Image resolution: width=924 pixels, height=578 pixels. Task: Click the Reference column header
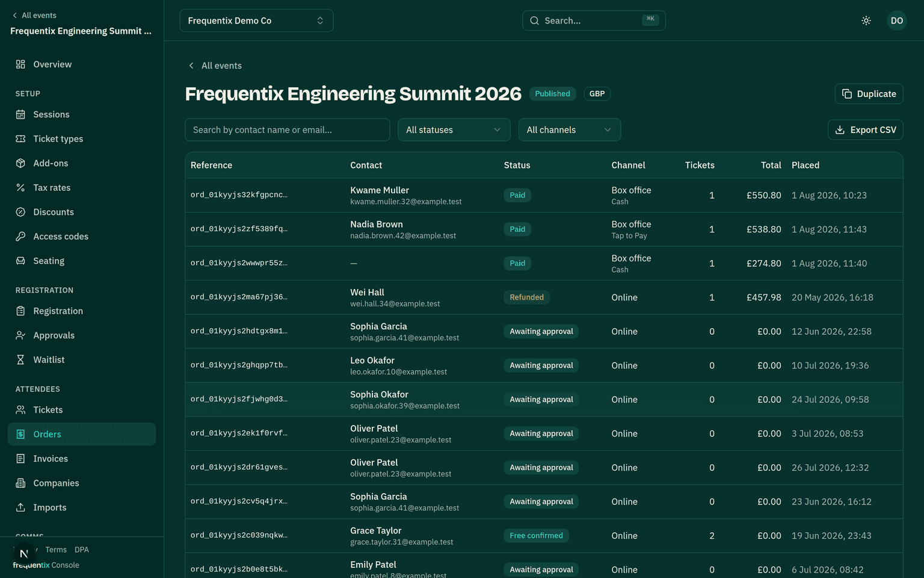click(211, 165)
